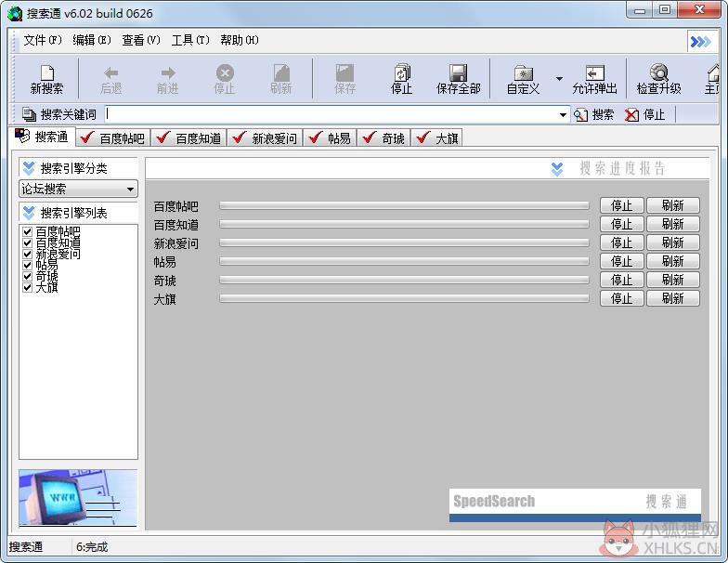Collapse the 搜索引擎列表 section chevron
728x563 pixels.
coord(29,213)
